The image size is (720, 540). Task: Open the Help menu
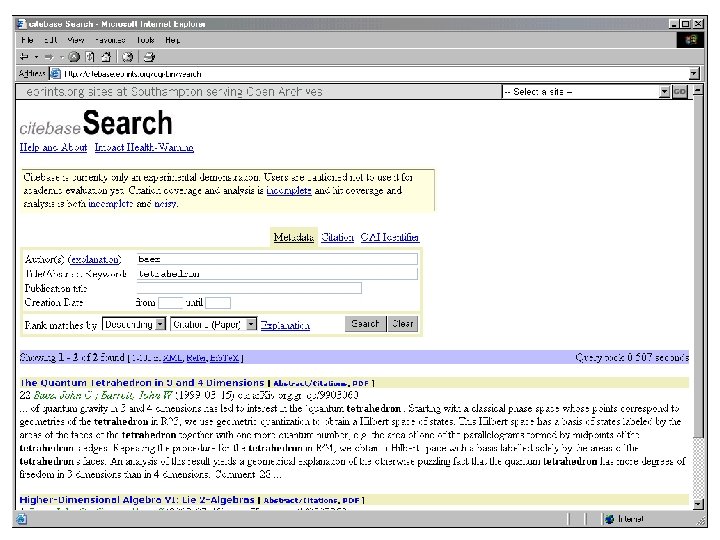click(173, 40)
